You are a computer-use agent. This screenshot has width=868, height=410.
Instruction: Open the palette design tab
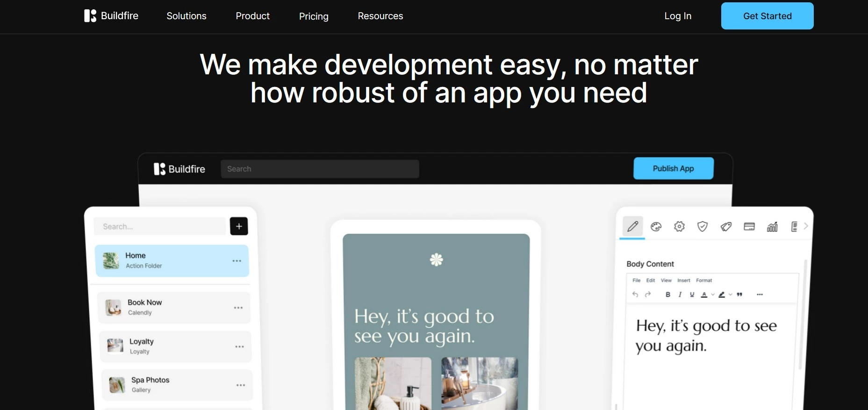(x=656, y=227)
